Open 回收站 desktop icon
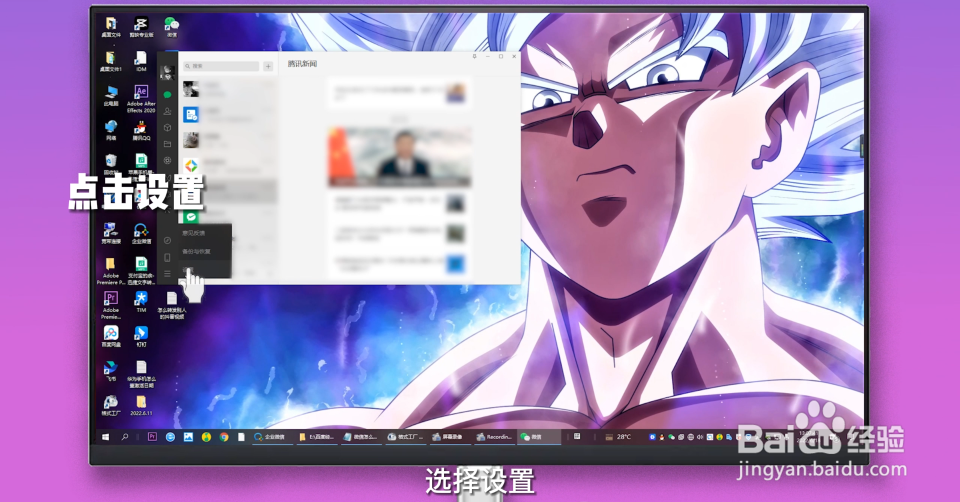This screenshot has width=960, height=502. [111, 165]
